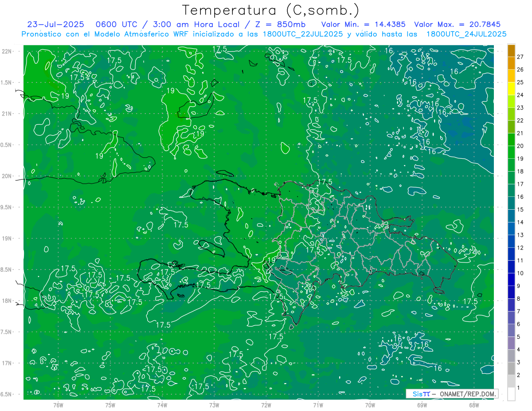Click the colorbar label "3"

[x=519, y=362]
